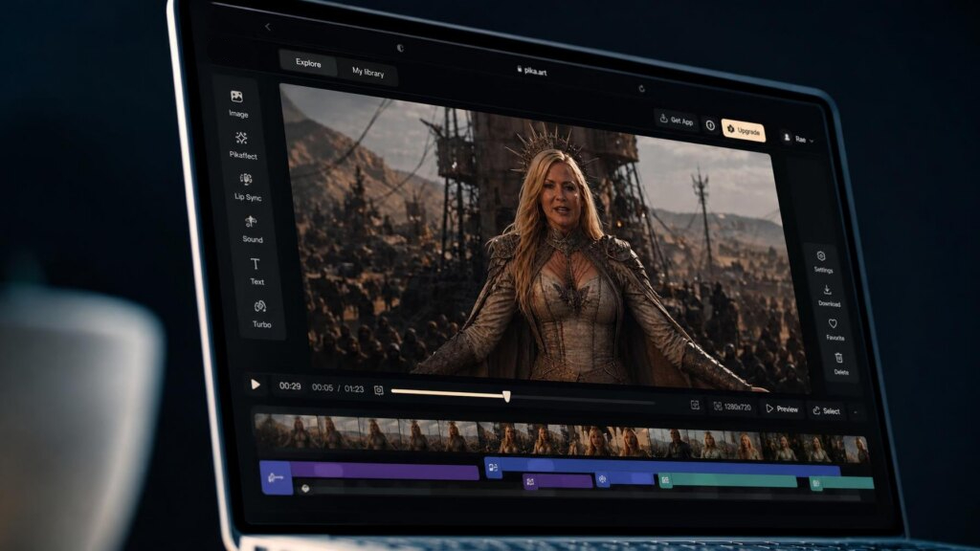Select the Pikaffect tool
The height and width of the screenshot is (551, 980).
[242, 145]
